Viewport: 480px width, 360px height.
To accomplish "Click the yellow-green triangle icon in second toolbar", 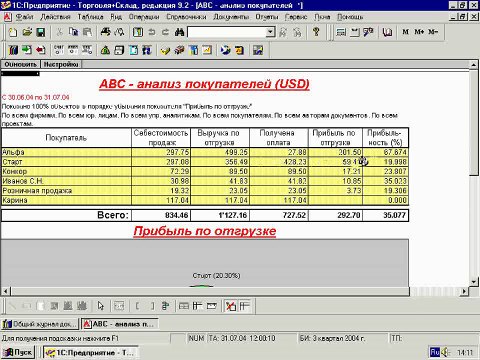I will [105, 50].
